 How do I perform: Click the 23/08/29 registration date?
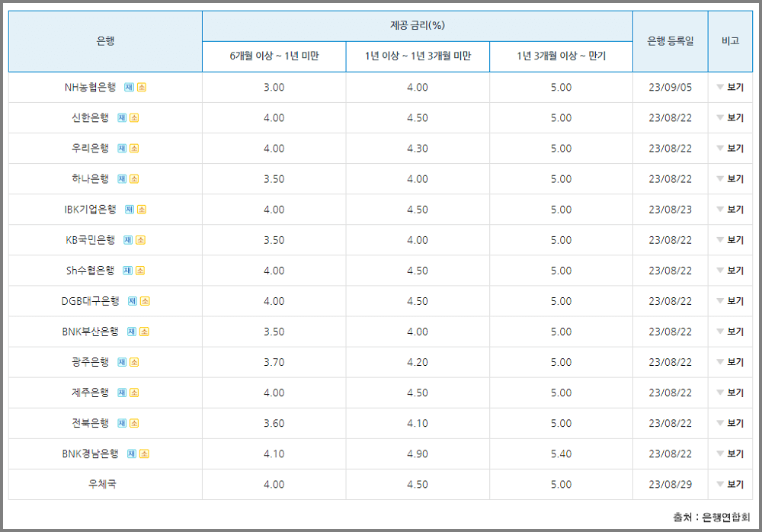pos(670,485)
